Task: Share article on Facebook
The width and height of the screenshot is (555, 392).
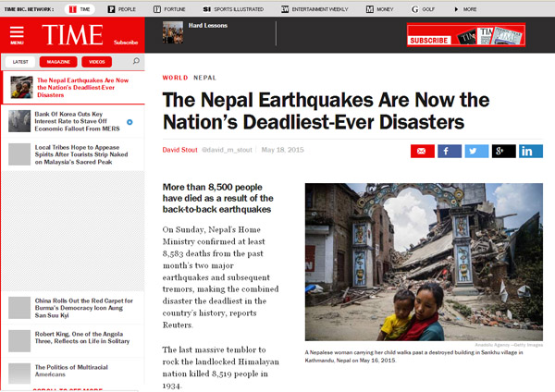Action: (449, 152)
